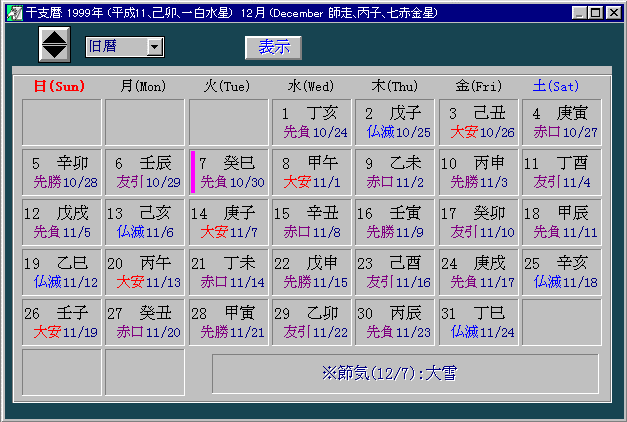This screenshot has width=627, height=422.
Task: Select the December 1 丁亥 day cell
Action: click(x=311, y=122)
